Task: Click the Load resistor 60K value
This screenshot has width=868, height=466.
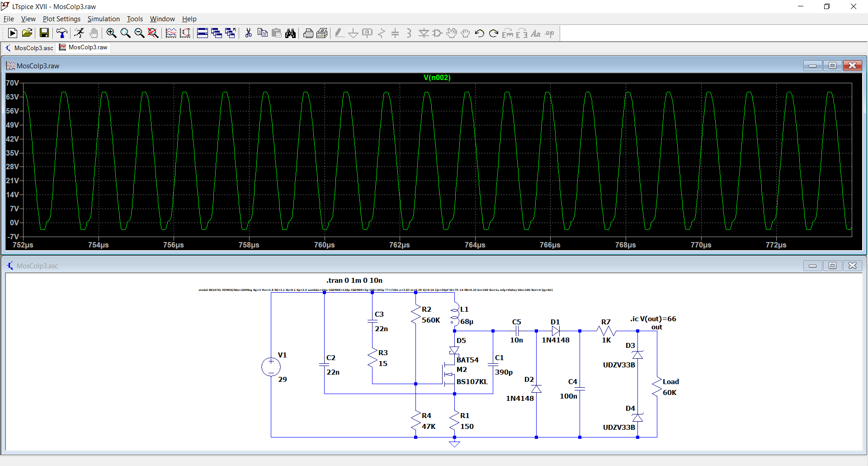Action: 670,393
